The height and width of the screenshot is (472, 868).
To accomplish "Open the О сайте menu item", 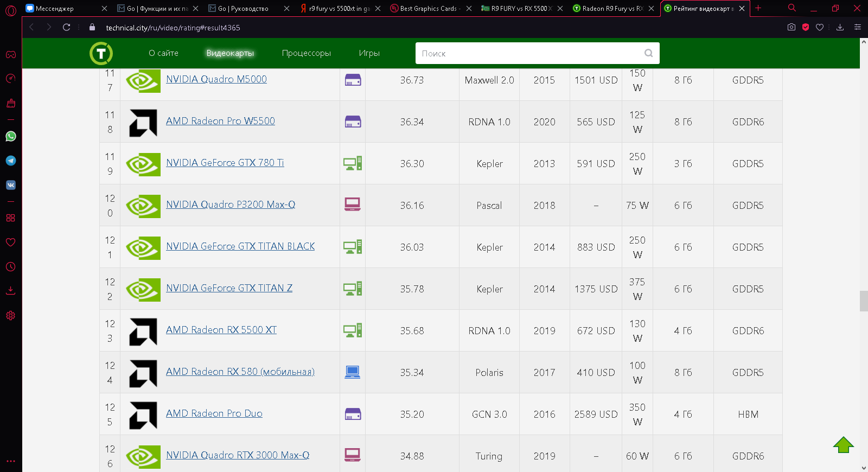I will (x=163, y=53).
